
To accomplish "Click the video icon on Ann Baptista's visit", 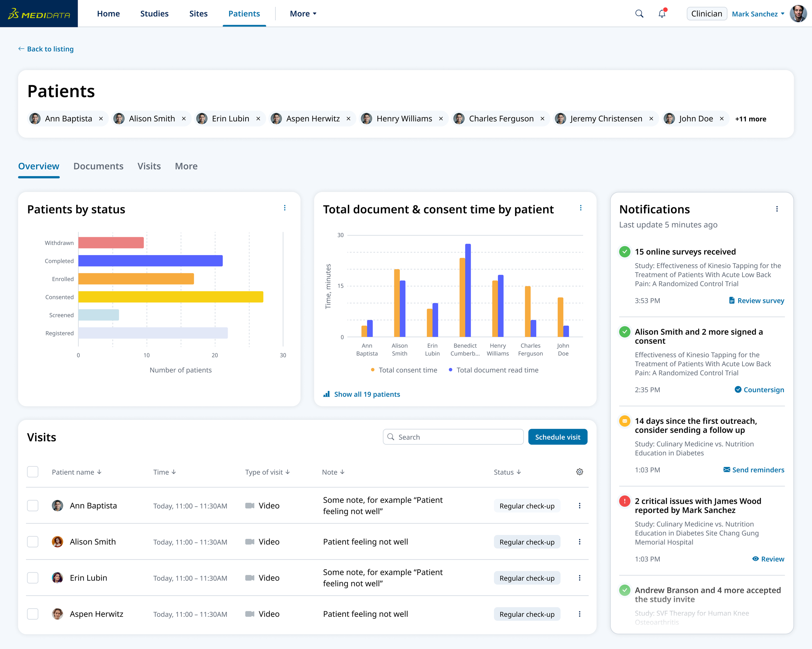I will (x=250, y=505).
